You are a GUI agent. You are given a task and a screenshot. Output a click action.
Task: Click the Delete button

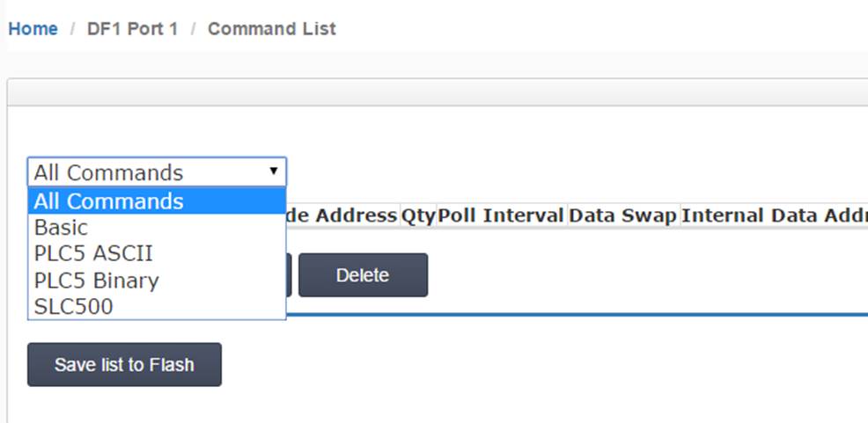pos(364,274)
